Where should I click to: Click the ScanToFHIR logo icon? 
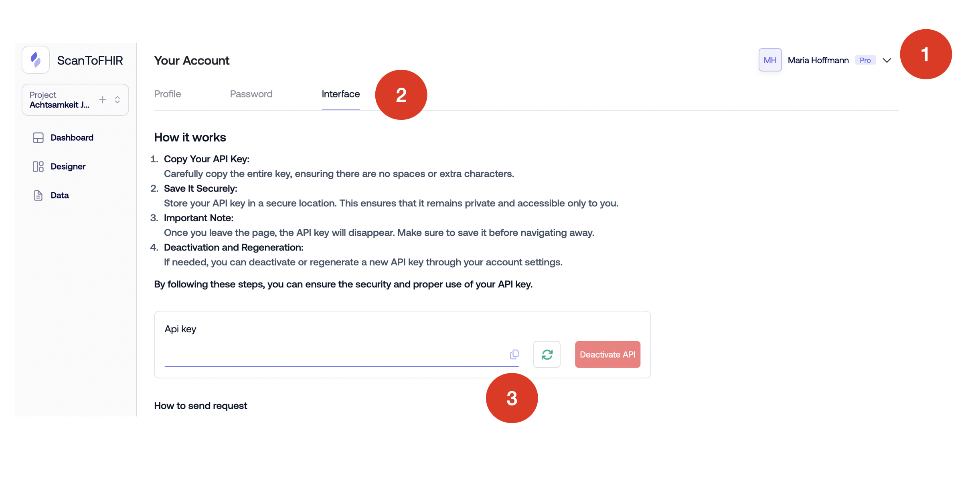click(36, 60)
